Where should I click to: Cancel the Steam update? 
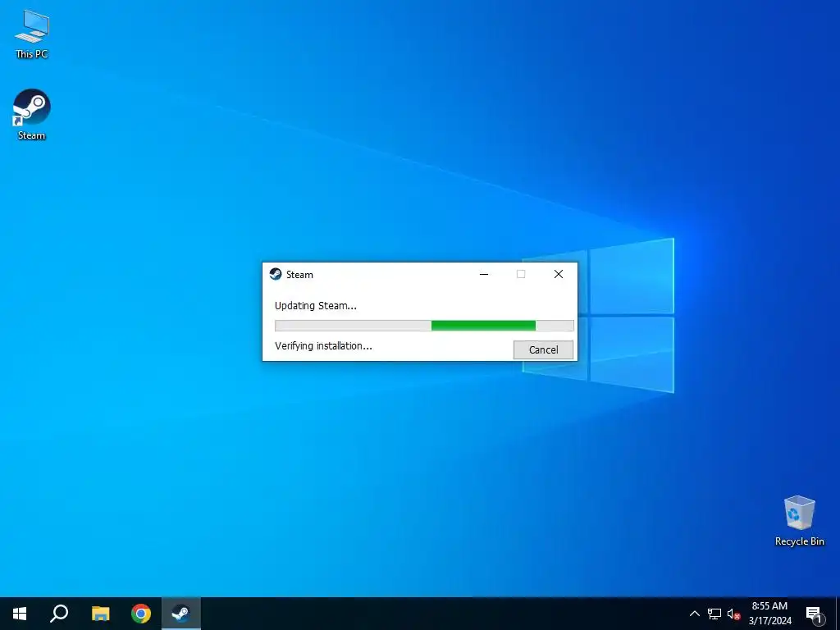click(x=543, y=349)
